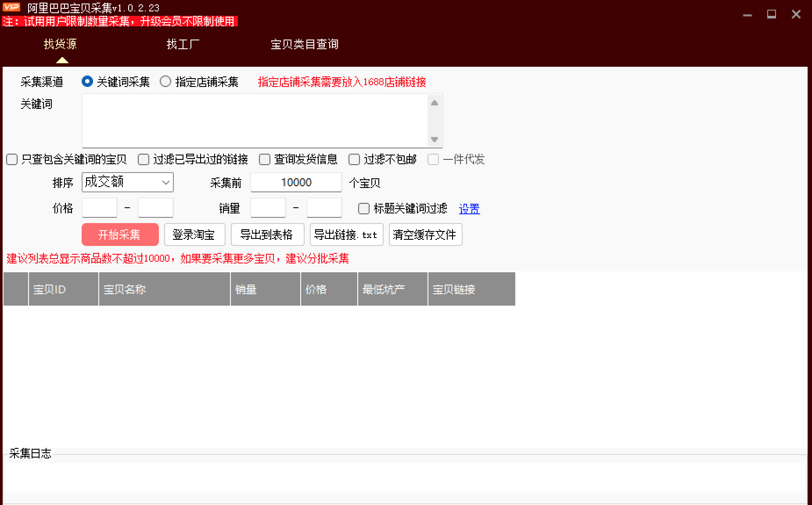Viewport: 812px width, 505px height.
Task: Click the 登录淘宝 button
Action: click(x=195, y=234)
